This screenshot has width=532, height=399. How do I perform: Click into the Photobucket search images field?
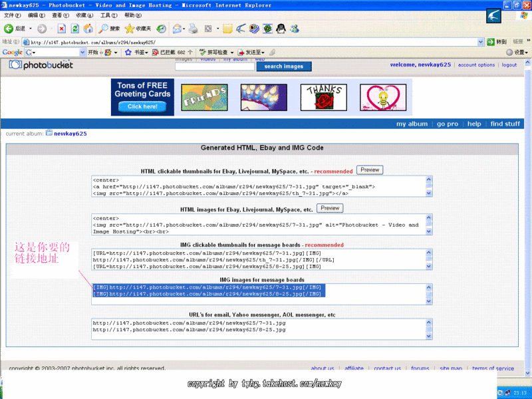(215, 66)
